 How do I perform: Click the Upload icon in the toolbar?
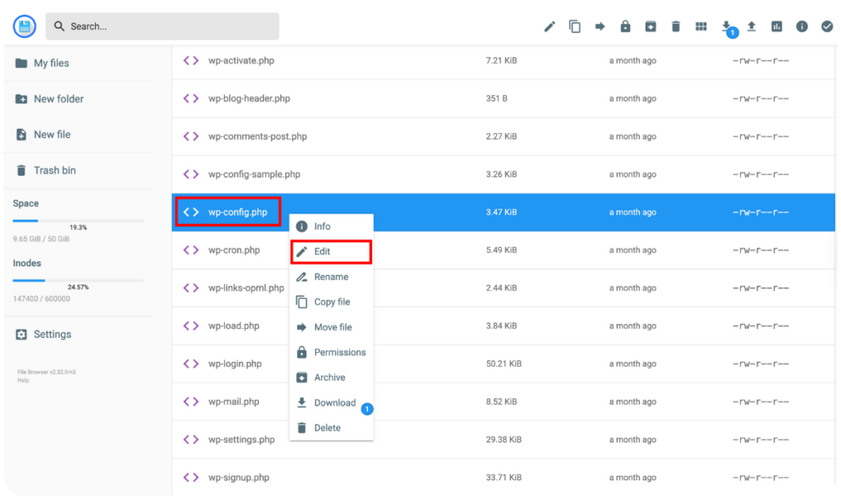coord(751,25)
